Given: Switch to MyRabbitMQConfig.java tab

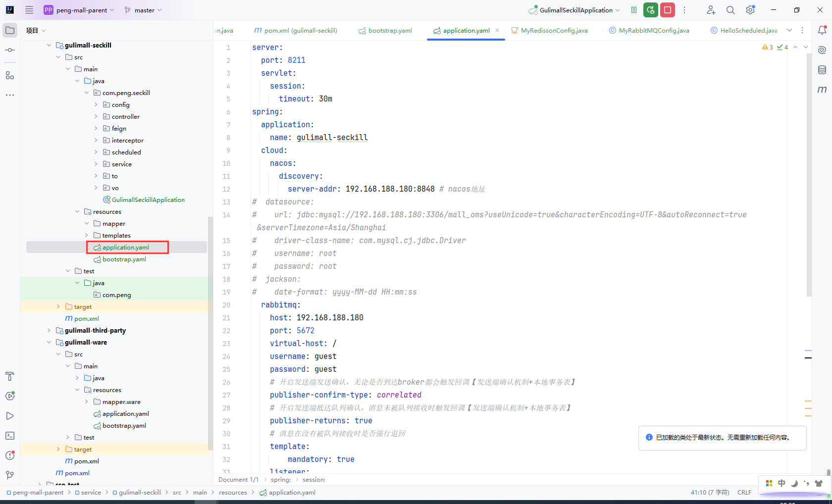Looking at the screenshot, I should tap(649, 30).
